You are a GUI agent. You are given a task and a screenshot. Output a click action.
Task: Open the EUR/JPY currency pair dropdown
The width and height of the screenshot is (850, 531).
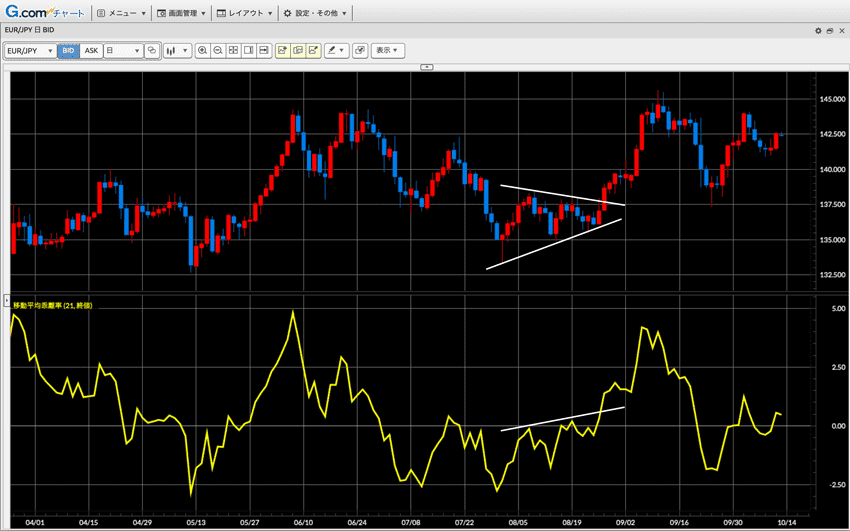coord(29,50)
